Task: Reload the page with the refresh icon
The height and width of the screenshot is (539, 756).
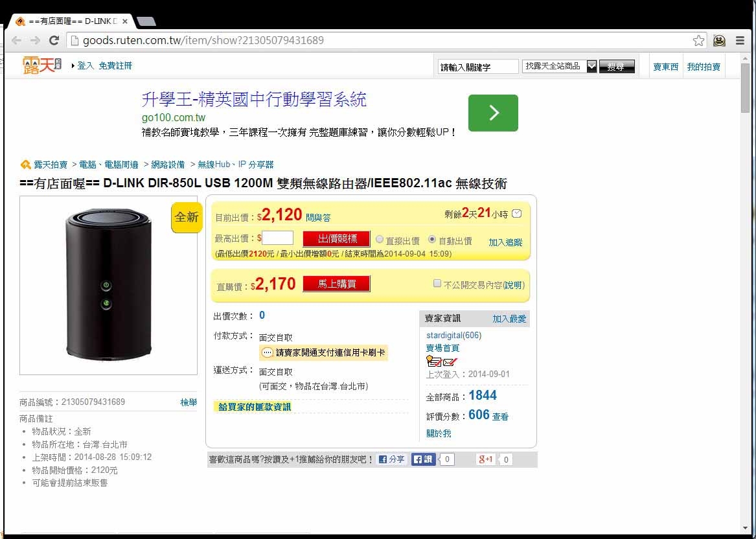Action: (x=54, y=41)
